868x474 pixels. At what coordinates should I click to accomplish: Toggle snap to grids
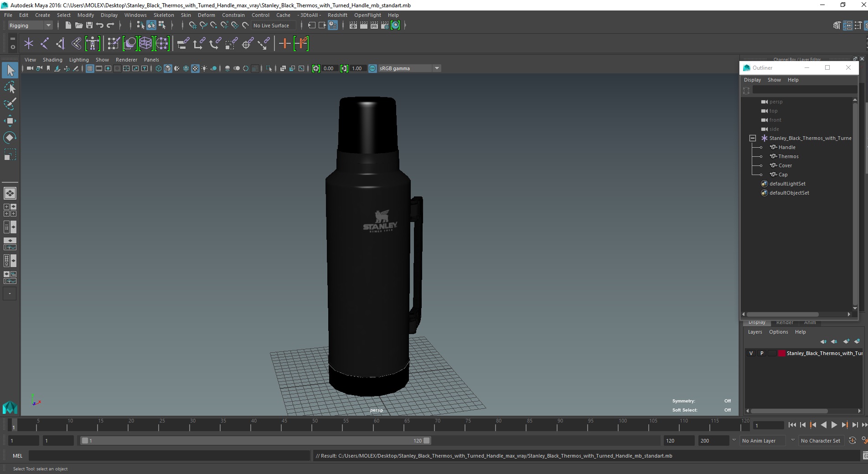tap(192, 26)
